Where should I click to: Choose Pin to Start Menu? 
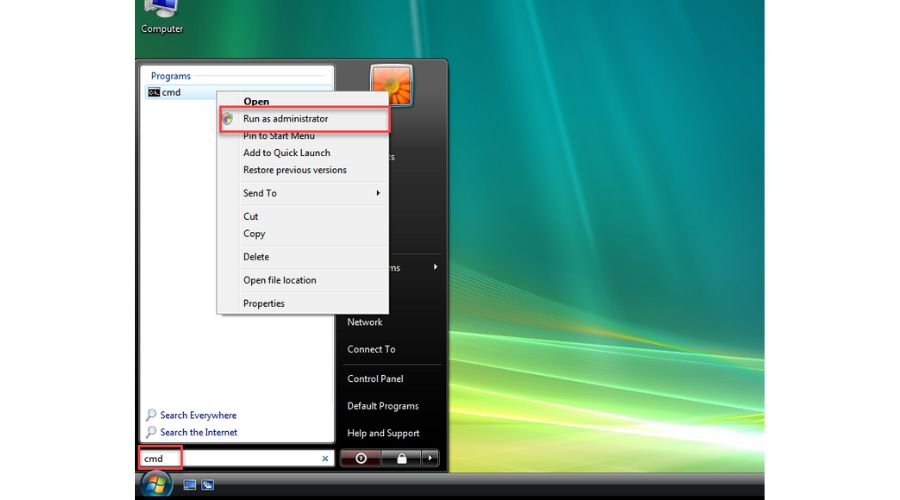point(302,136)
